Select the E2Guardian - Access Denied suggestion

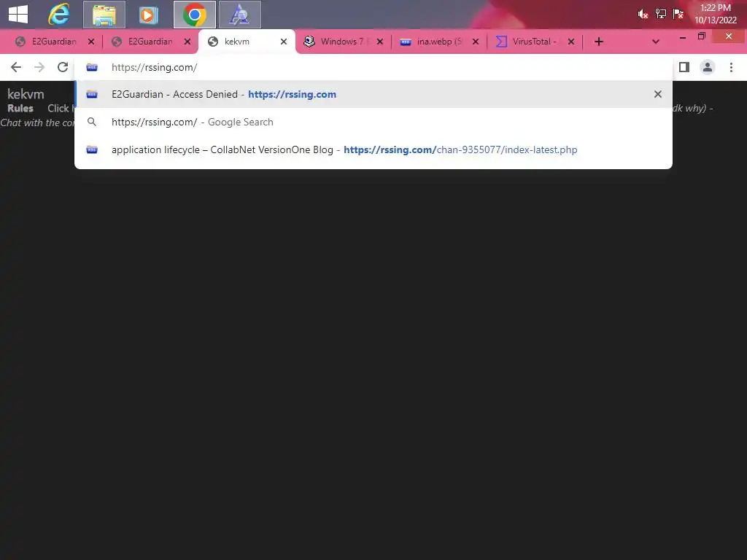[x=373, y=94]
